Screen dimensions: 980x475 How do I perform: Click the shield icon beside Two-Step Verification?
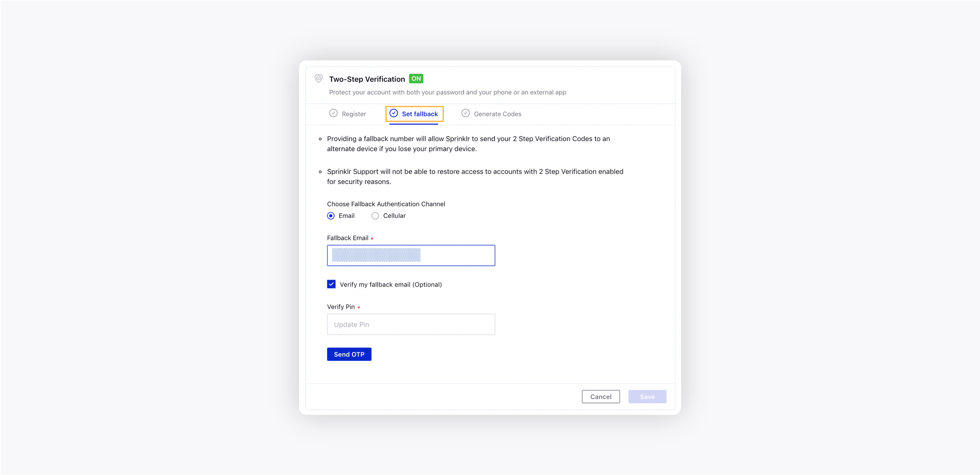click(x=318, y=79)
